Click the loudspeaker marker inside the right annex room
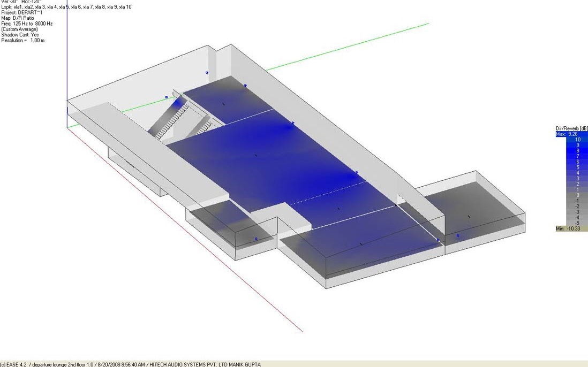This screenshot has width=588, height=367. 458,235
